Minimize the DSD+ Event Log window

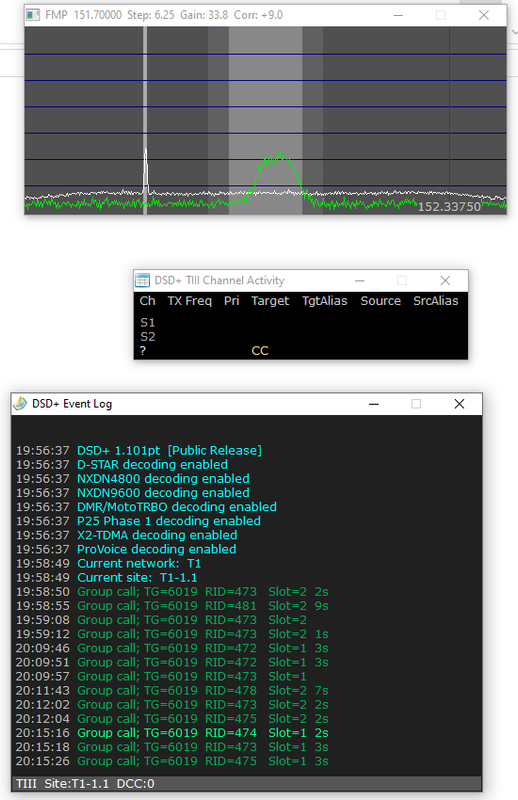tap(374, 404)
